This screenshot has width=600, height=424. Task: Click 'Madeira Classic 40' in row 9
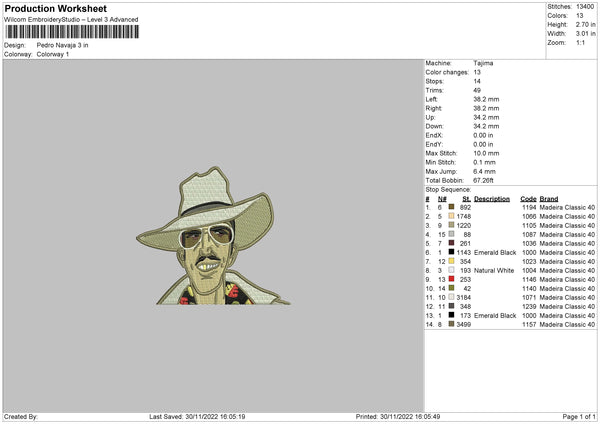(567, 280)
